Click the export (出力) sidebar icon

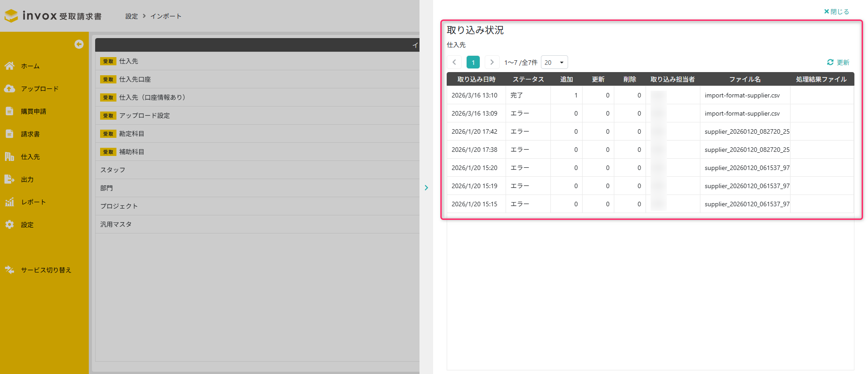click(x=10, y=179)
